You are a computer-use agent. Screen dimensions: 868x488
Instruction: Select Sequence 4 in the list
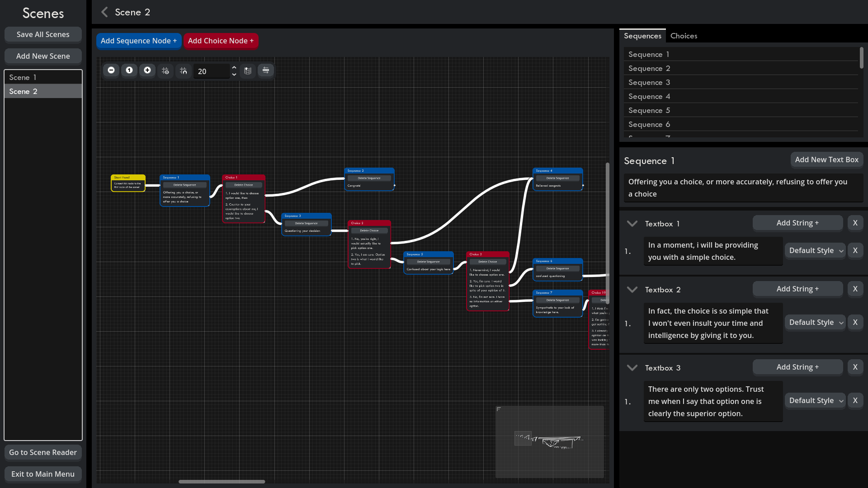coord(741,96)
